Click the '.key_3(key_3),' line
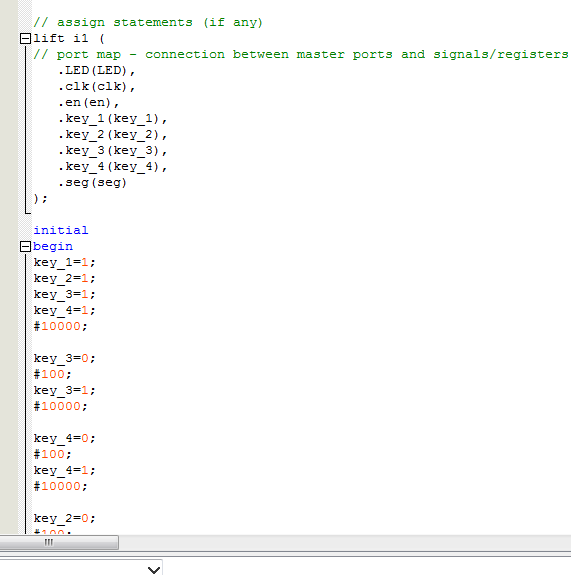This screenshot has width=571, height=575. click(x=113, y=151)
